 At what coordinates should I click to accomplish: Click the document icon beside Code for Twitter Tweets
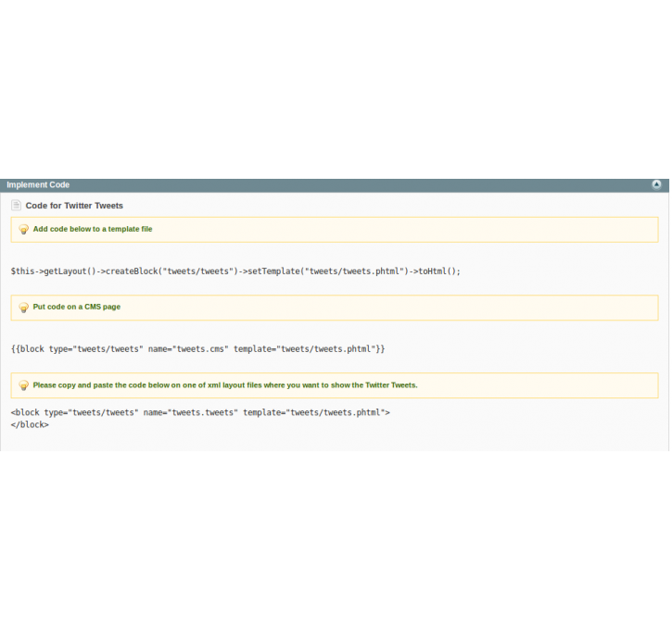[17, 206]
